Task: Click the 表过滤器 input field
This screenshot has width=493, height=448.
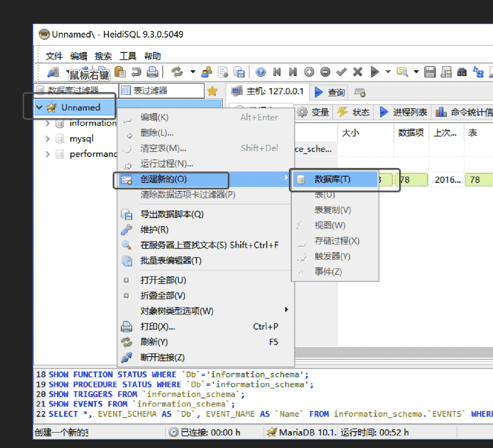Action: coord(162,91)
